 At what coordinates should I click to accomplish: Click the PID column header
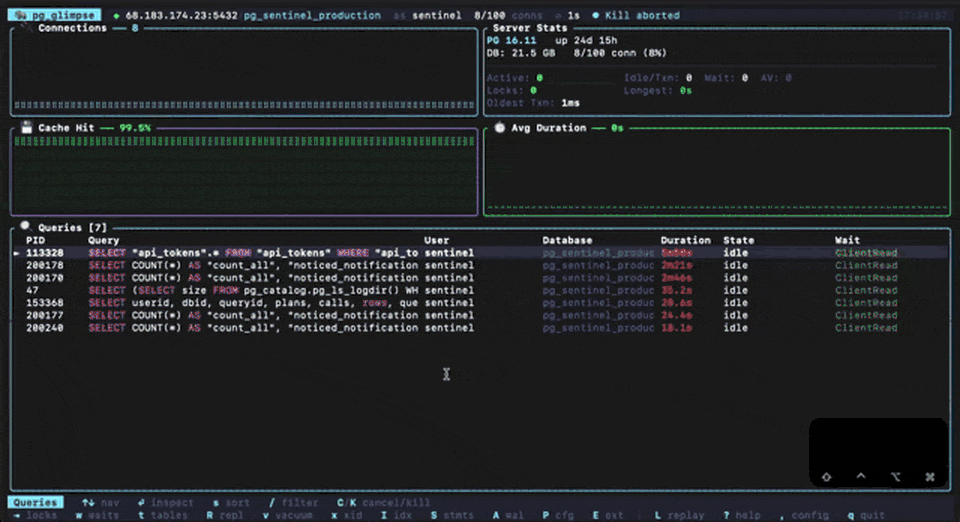[x=36, y=240]
